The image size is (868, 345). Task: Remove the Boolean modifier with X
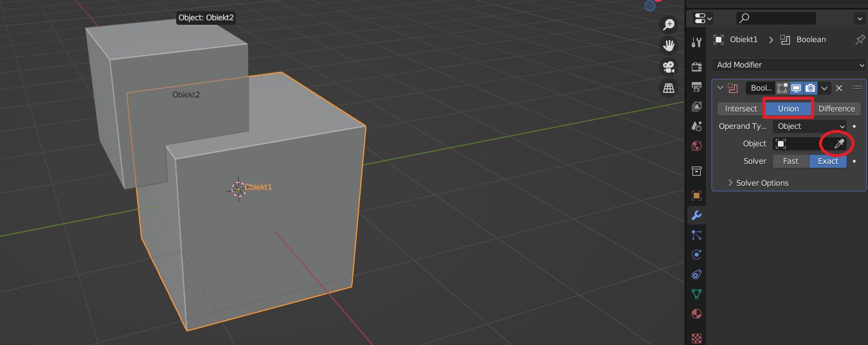point(839,88)
